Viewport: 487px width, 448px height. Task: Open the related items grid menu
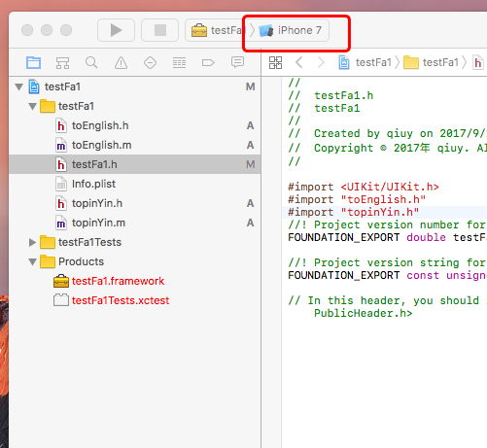pos(276,62)
